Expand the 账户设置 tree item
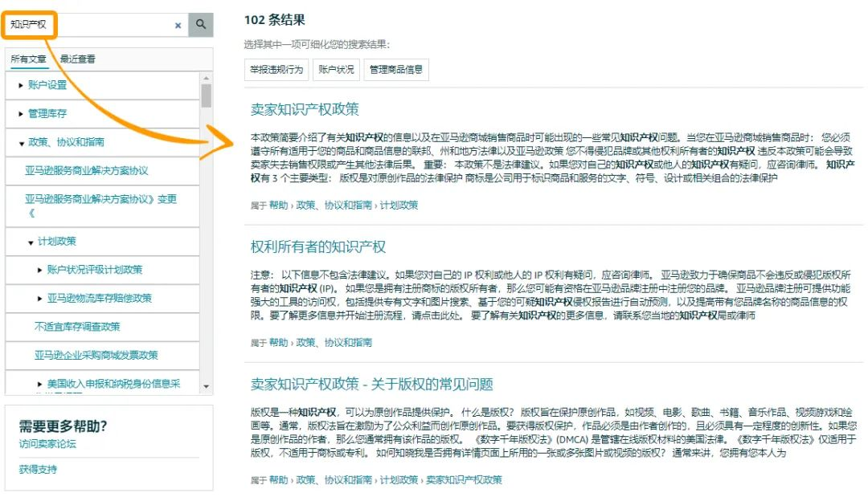The width and height of the screenshot is (868, 497). click(21, 85)
